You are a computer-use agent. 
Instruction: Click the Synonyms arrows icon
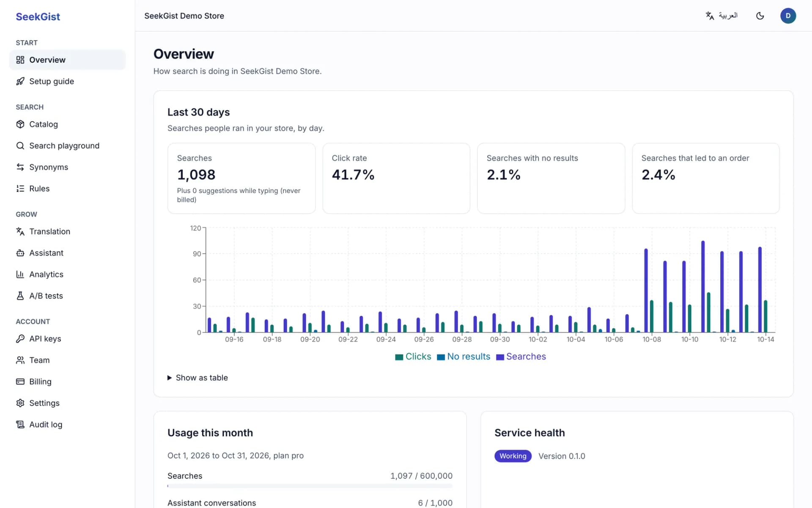(x=20, y=167)
